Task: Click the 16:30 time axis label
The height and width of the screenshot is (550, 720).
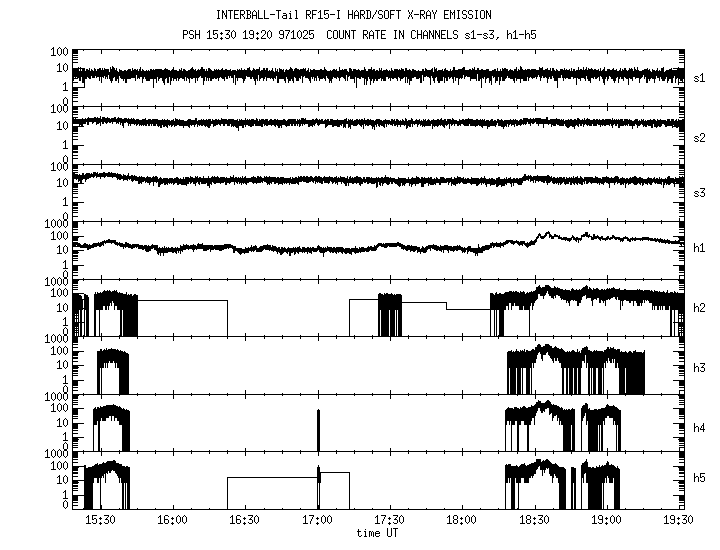Action: pyautogui.click(x=245, y=521)
